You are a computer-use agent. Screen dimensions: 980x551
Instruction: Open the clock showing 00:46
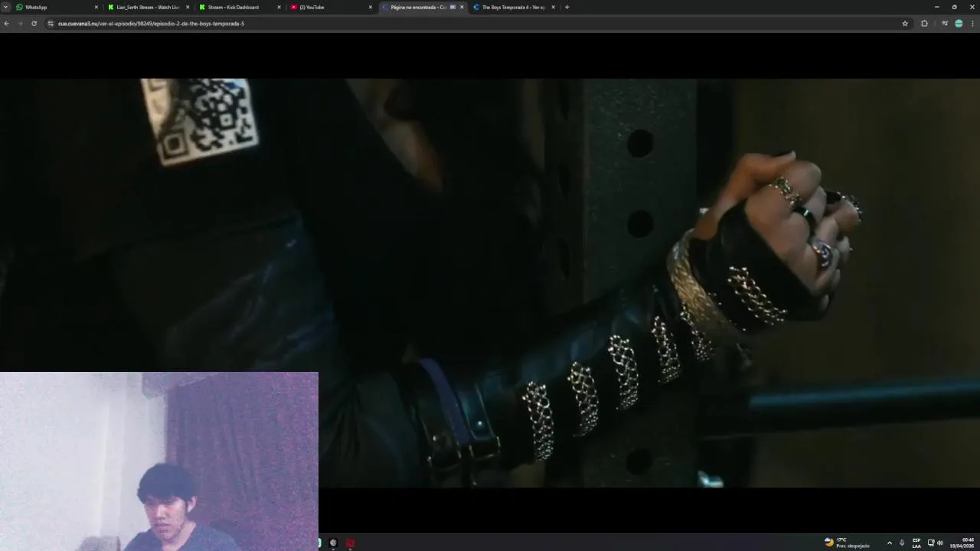click(x=962, y=543)
